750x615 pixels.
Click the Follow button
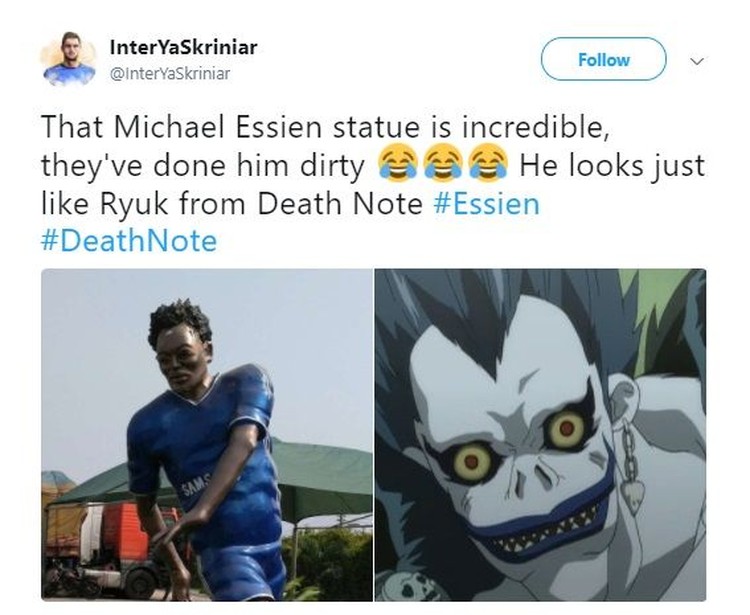(604, 59)
